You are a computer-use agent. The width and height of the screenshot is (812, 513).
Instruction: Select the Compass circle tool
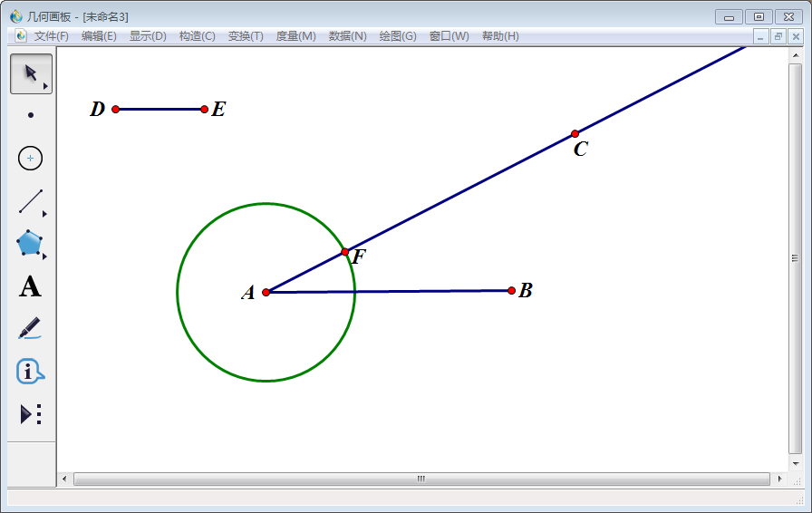[x=30, y=158]
